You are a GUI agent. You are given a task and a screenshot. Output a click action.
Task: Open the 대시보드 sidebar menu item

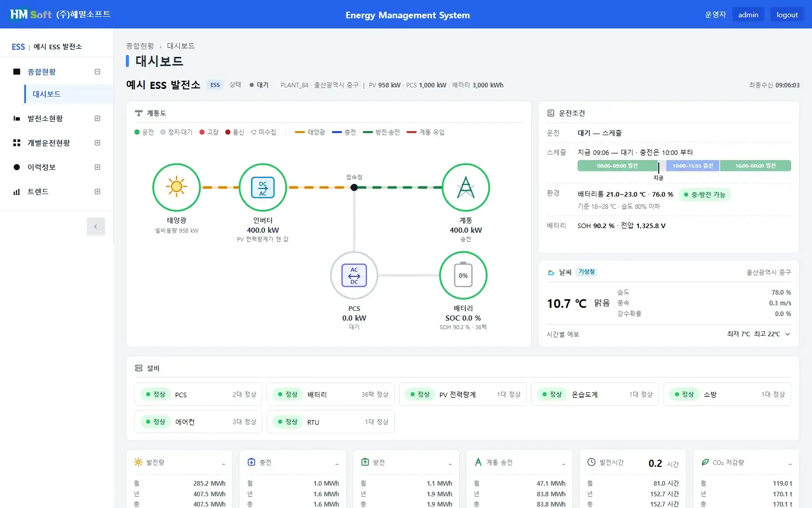(x=69, y=94)
